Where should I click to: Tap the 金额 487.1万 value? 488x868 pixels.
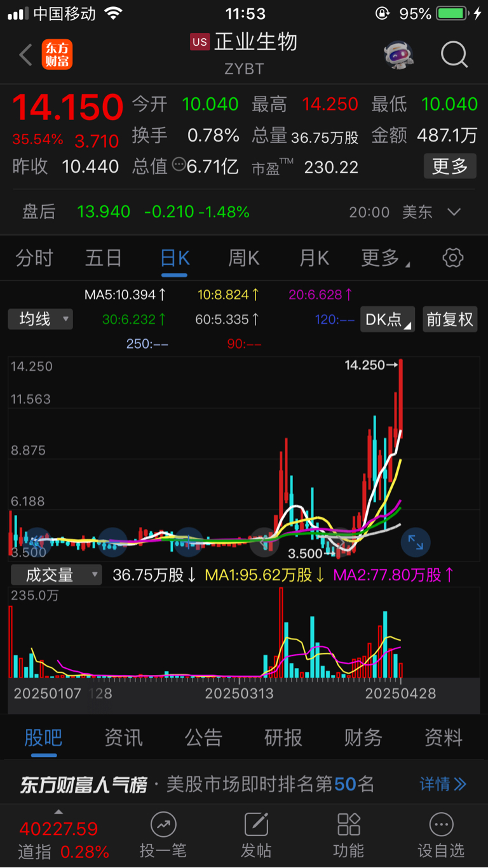(x=447, y=135)
